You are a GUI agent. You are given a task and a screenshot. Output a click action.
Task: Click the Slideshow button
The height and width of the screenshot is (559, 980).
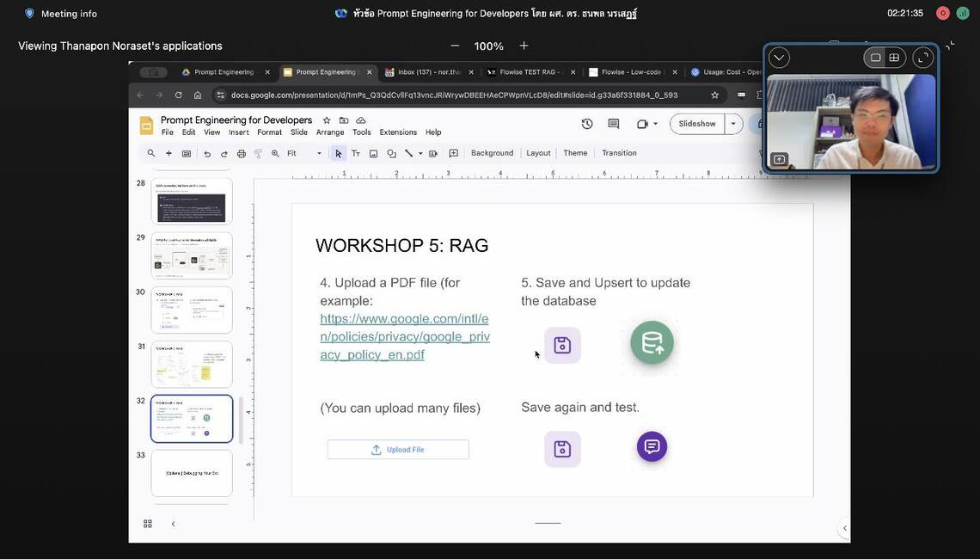[697, 124]
